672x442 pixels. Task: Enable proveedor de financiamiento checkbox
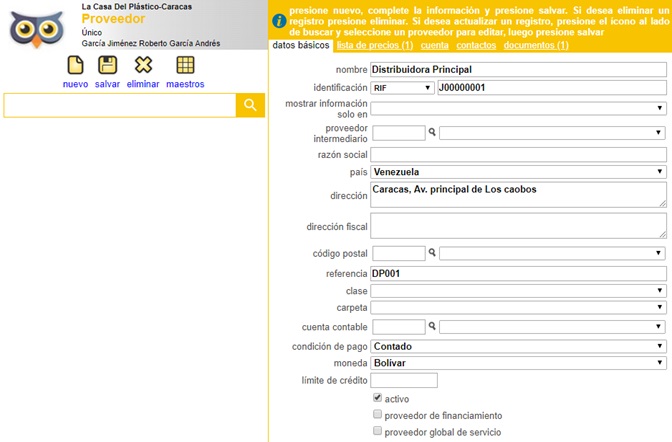tap(377, 414)
